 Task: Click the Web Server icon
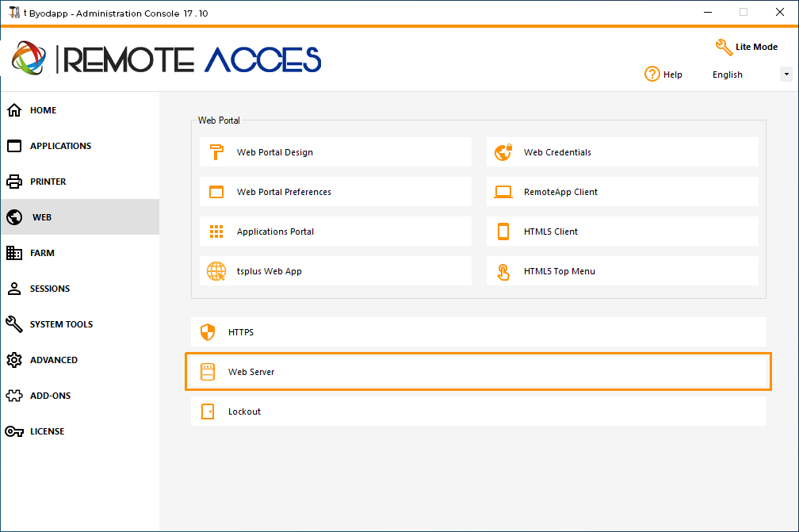tap(208, 372)
